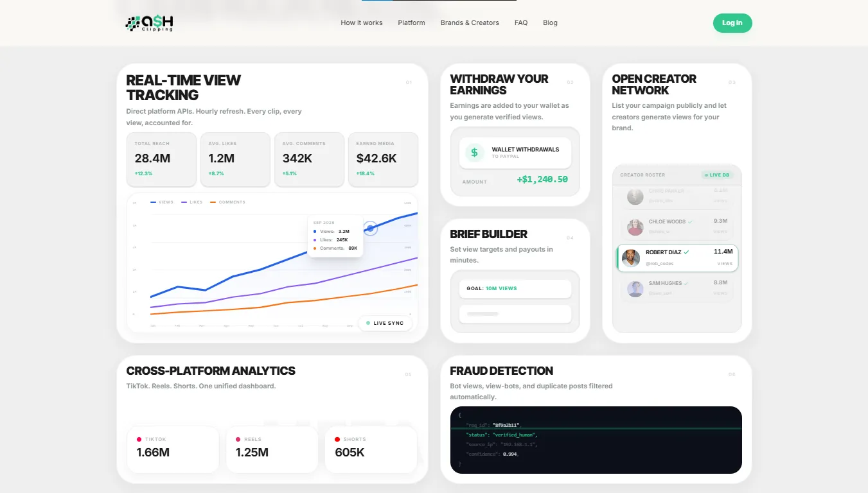Select the Total Reach 28.4M stat card
This screenshot has width=868, height=493.
161,159
